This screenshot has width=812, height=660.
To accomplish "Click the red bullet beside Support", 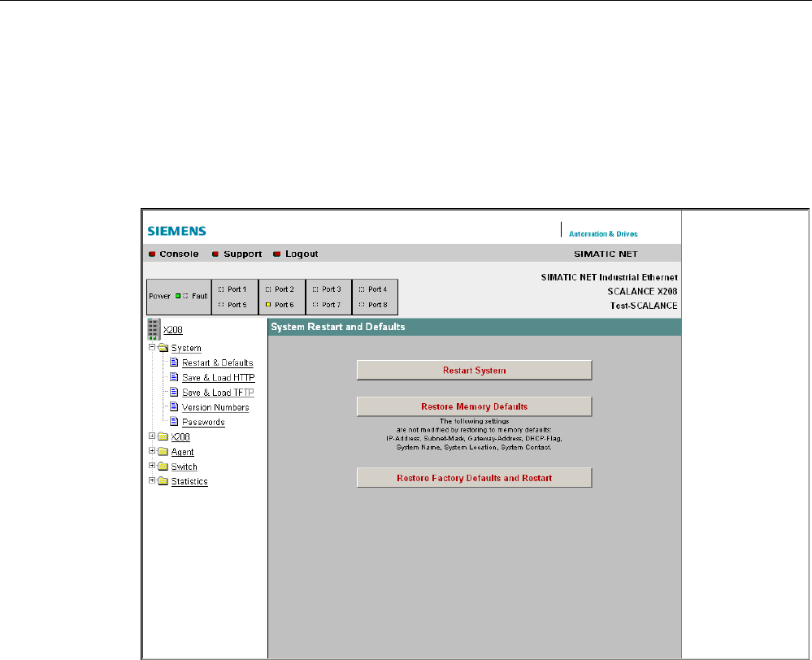I will click(x=215, y=254).
